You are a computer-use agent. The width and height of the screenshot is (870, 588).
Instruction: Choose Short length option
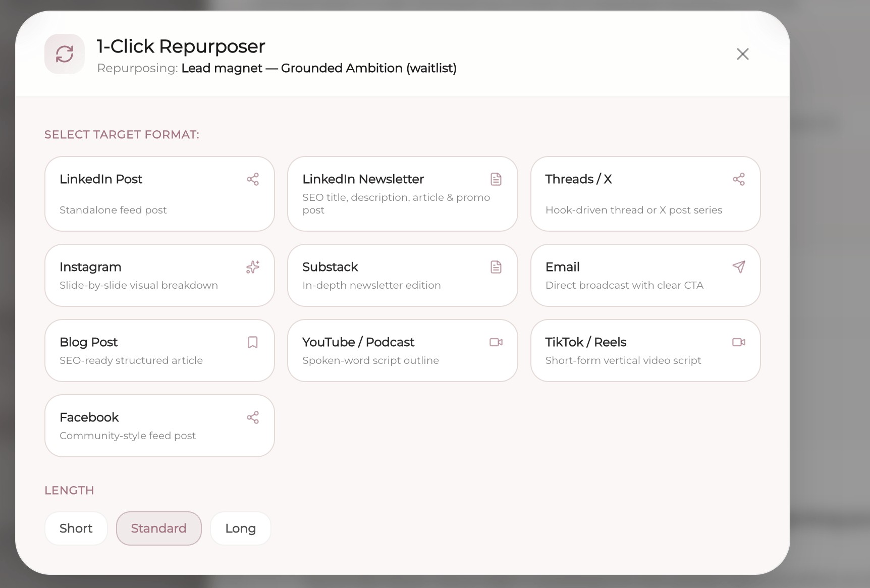pos(76,528)
